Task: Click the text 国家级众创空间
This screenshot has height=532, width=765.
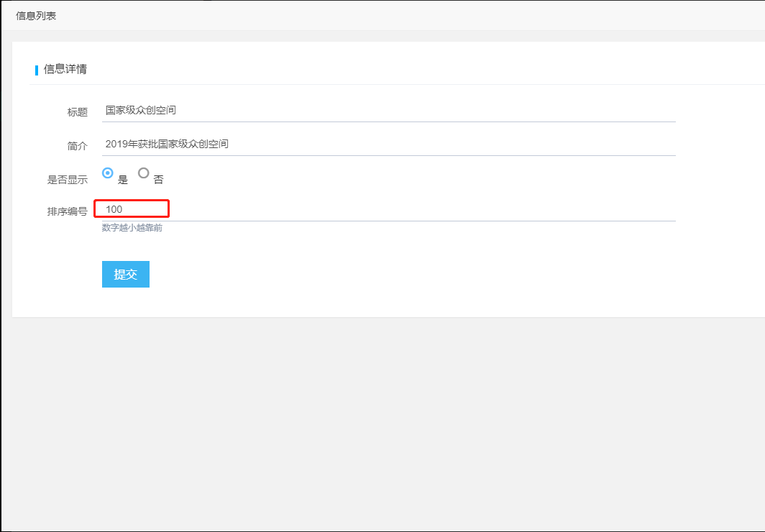Action: 141,111
